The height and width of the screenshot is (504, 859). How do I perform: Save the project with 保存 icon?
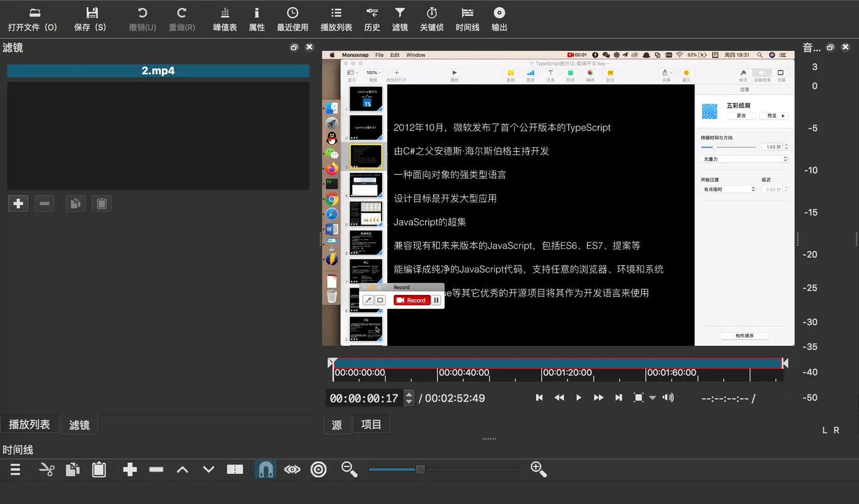tap(90, 20)
